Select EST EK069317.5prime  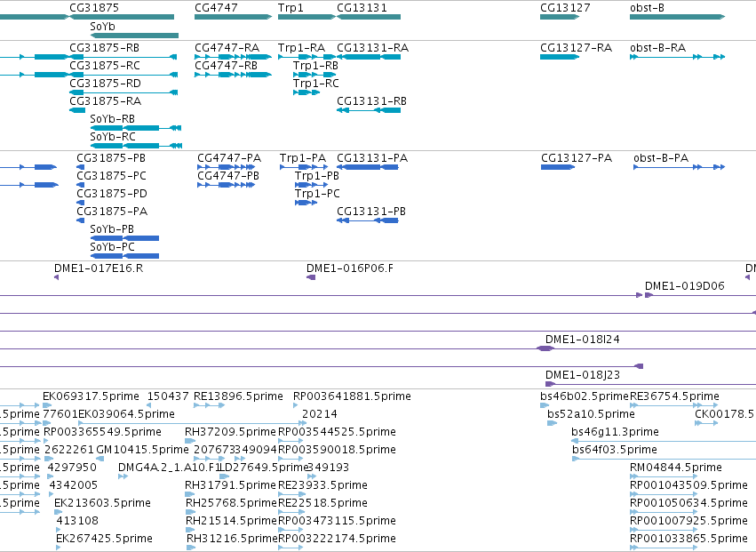pyautogui.click(x=91, y=396)
